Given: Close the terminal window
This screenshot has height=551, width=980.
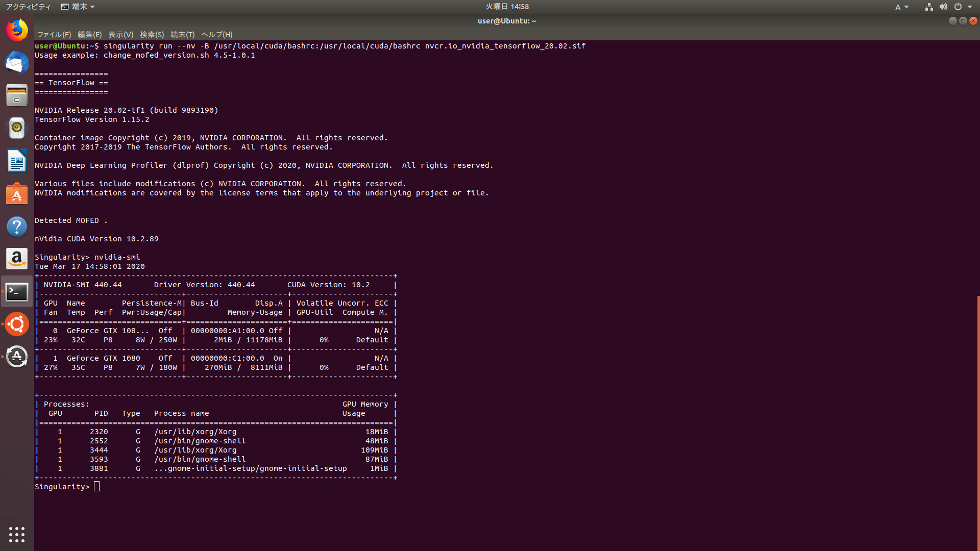Looking at the screenshot, I should [x=973, y=21].
